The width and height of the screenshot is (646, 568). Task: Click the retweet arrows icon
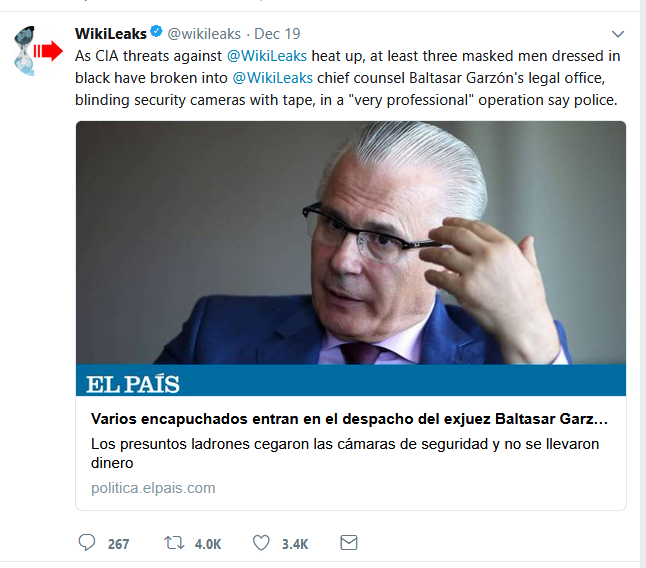tap(174, 542)
